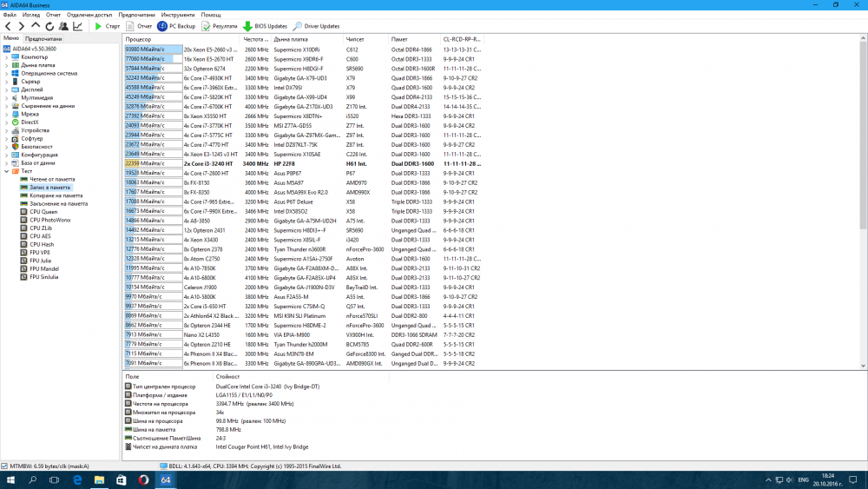This screenshot has height=489, width=868.
Task: Select the Закъснение на паметта test icon
Action: (23, 204)
